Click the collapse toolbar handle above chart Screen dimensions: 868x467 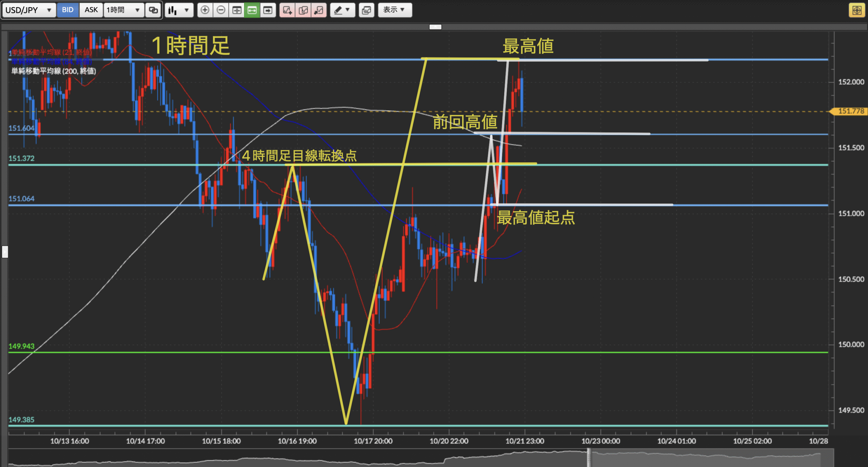tap(435, 27)
